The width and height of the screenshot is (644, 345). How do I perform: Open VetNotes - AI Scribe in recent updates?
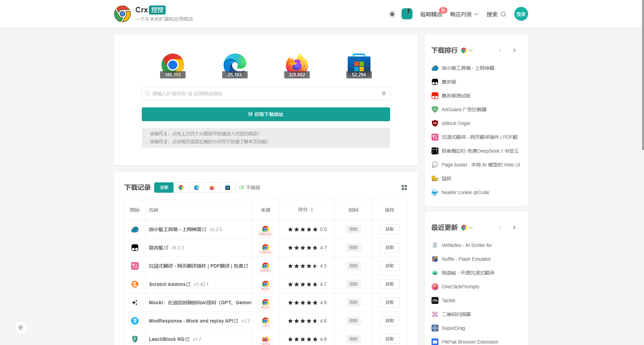467,245
